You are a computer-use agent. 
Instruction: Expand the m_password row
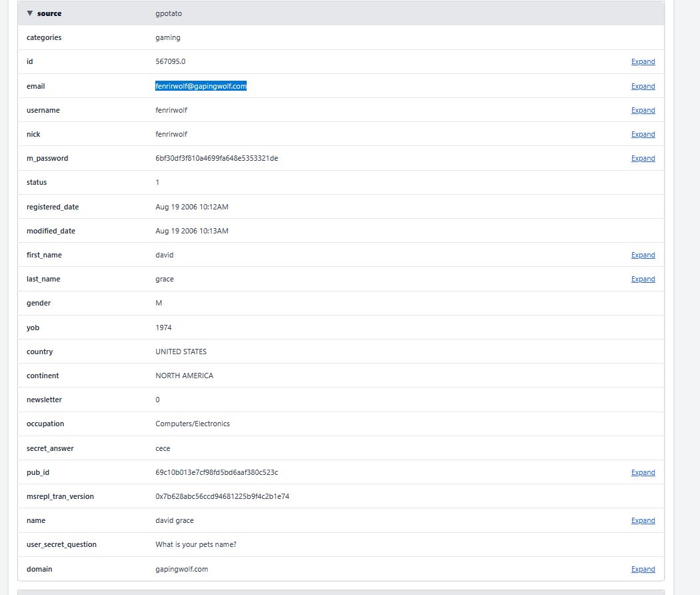pos(643,159)
